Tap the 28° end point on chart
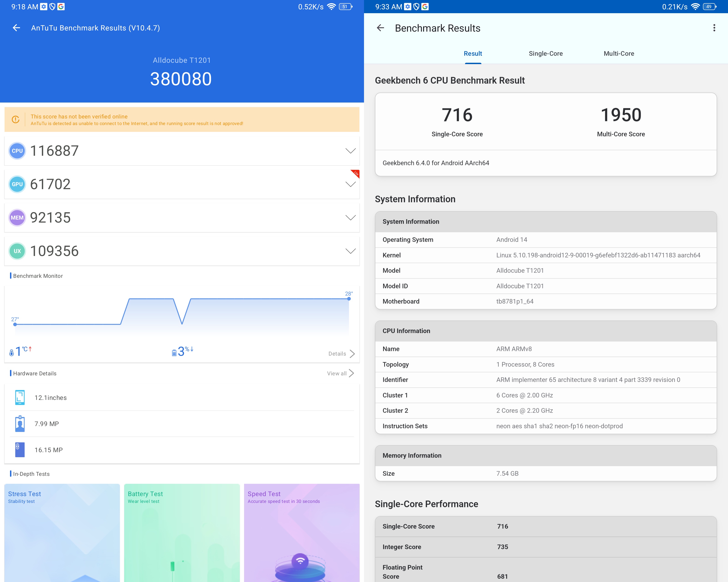The image size is (728, 582). pos(349,299)
